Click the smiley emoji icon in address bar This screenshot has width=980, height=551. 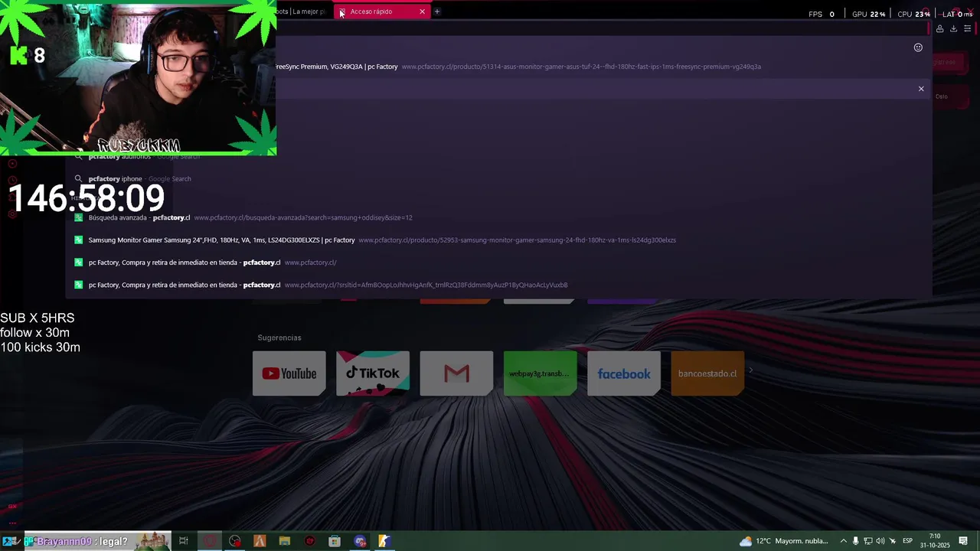(x=918, y=47)
